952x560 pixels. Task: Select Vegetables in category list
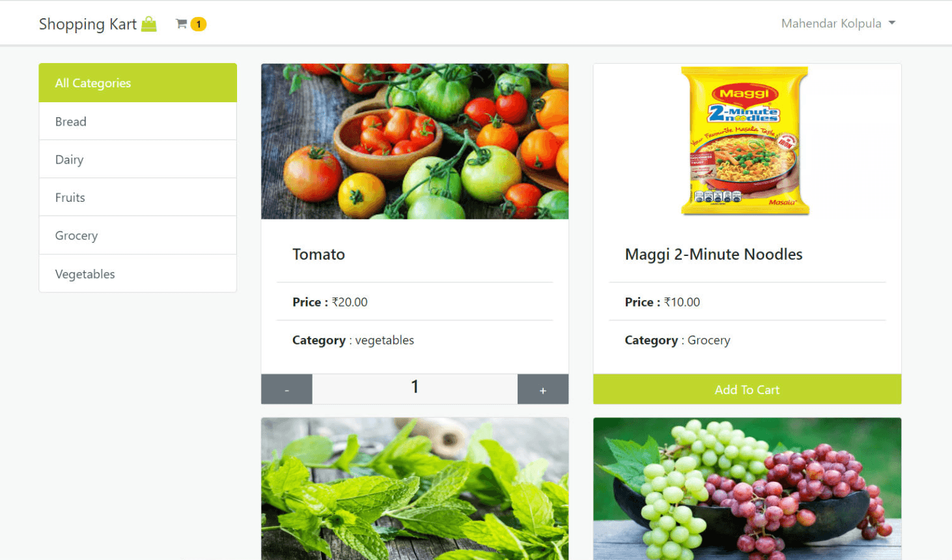[x=138, y=273]
